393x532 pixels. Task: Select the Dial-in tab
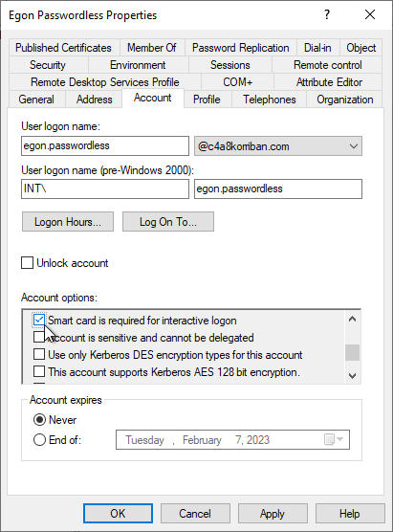317,48
